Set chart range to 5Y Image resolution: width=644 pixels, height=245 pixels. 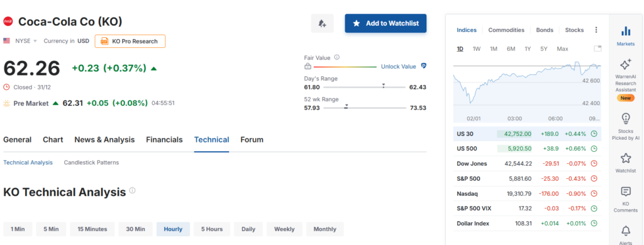[544, 49]
